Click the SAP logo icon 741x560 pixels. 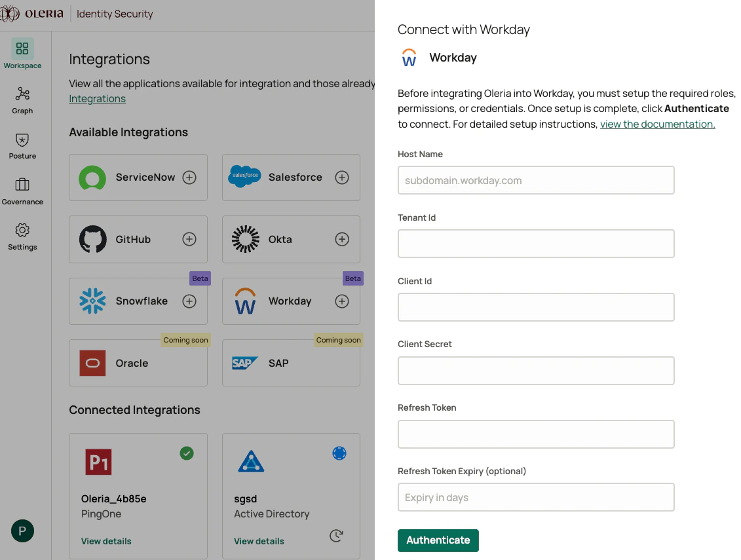point(245,363)
